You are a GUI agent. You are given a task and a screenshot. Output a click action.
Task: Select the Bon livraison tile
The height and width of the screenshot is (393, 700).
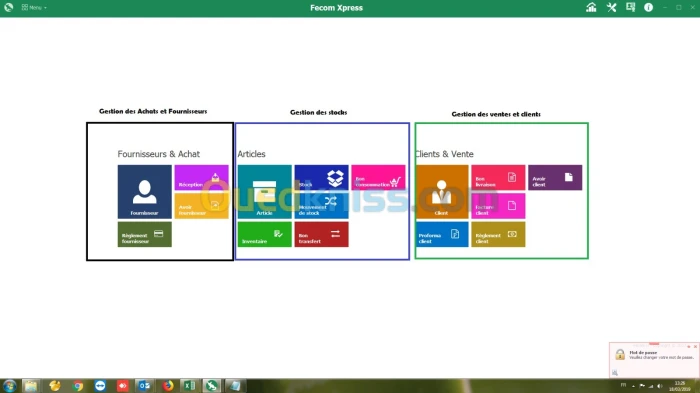tap(498, 177)
